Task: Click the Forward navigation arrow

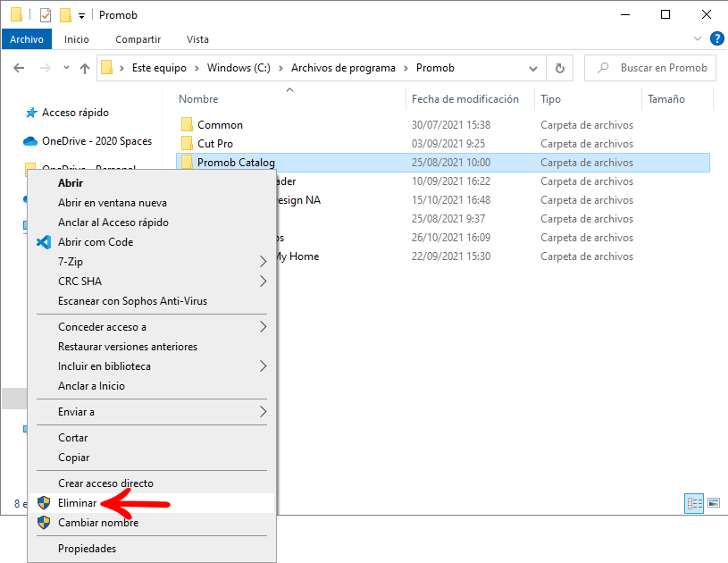Action: coord(45,68)
